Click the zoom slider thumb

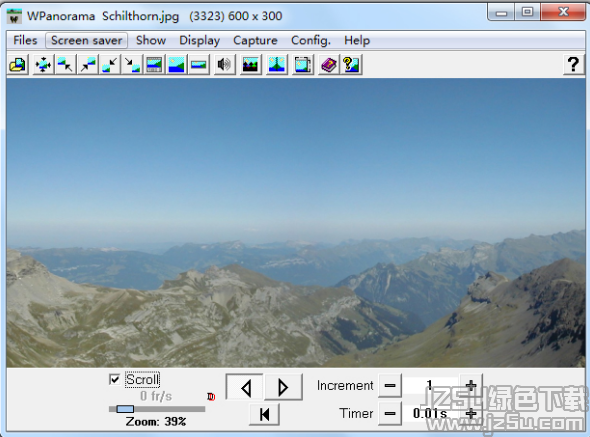(x=125, y=409)
